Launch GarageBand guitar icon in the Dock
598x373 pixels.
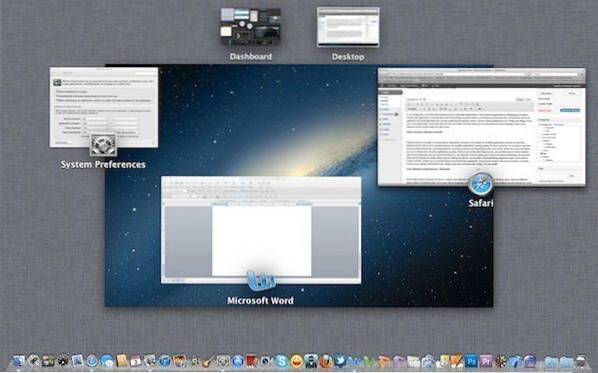208,361
